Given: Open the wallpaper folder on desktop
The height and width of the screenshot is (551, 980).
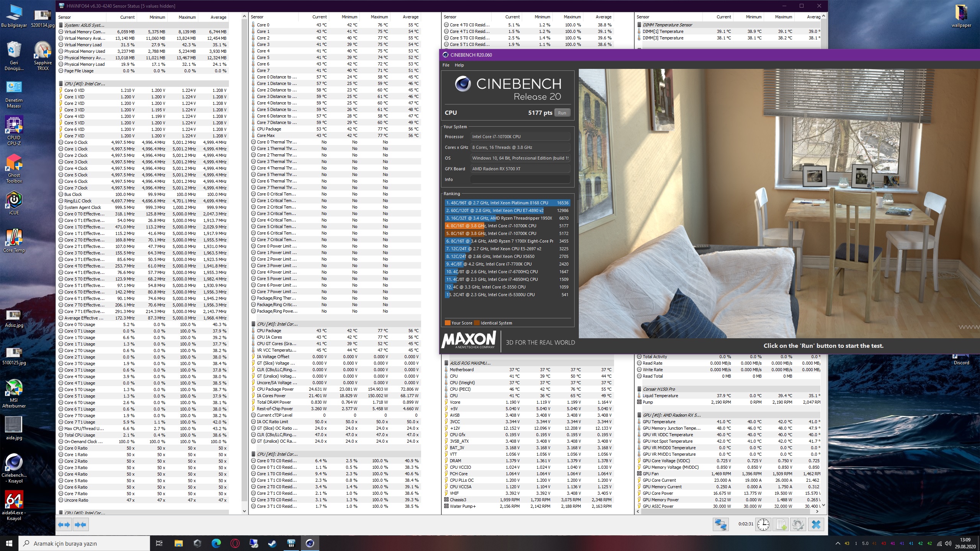Looking at the screenshot, I should pos(961,16).
